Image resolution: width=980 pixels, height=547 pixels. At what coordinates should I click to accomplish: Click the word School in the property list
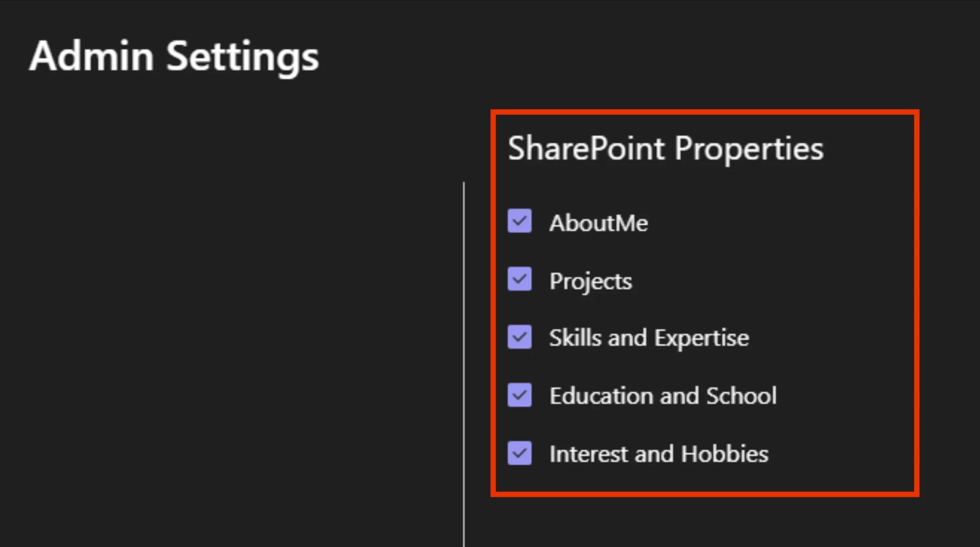pyautogui.click(x=741, y=395)
